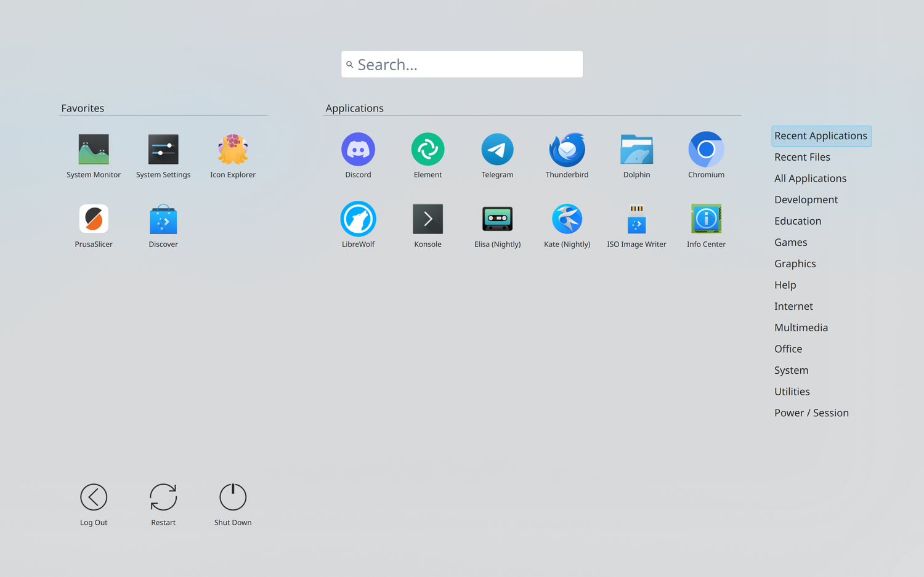Switch to Recent Files category
This screenshot has width=924, height=577.
[x=802, y=157]
